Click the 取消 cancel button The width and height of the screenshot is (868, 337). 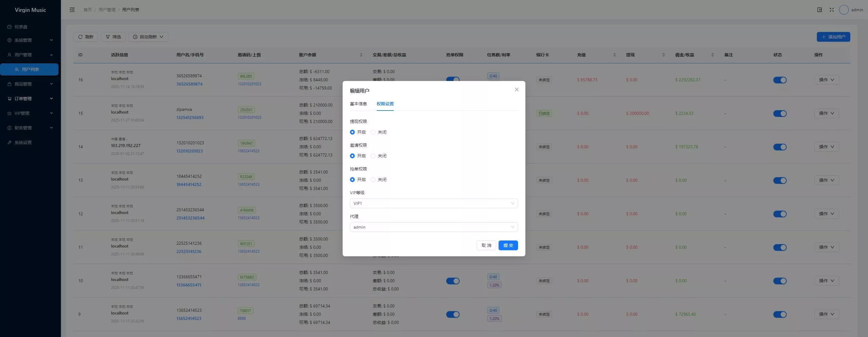(486, 245)
